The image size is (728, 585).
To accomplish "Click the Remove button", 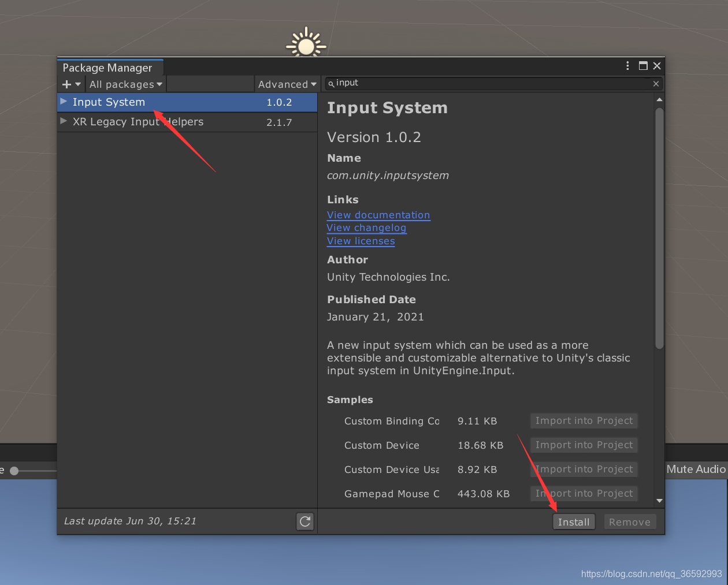I will 630,522.
